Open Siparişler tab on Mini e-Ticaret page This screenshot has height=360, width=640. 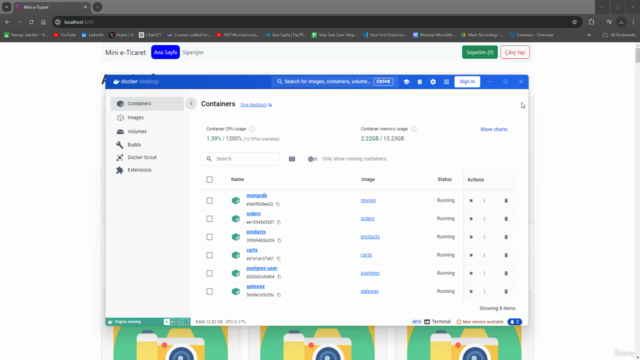click(x=193, y=52)
